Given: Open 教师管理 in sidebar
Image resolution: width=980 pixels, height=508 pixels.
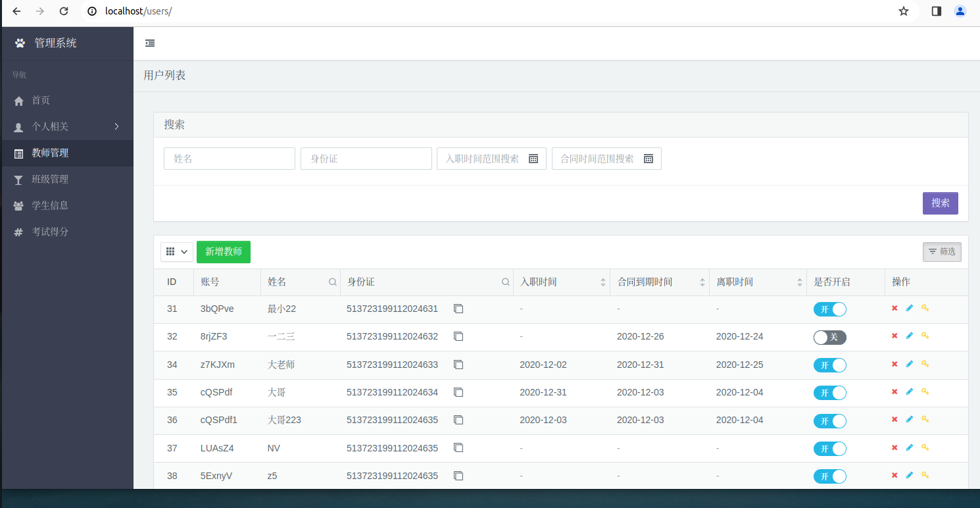Looking at the screenshot, I should click(67, 153).
